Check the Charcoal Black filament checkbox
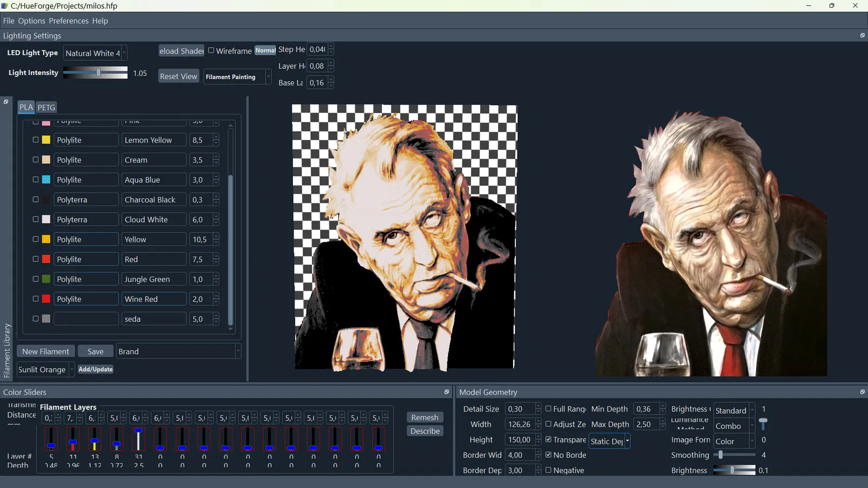The image size is (868, 488). (36, 200)
